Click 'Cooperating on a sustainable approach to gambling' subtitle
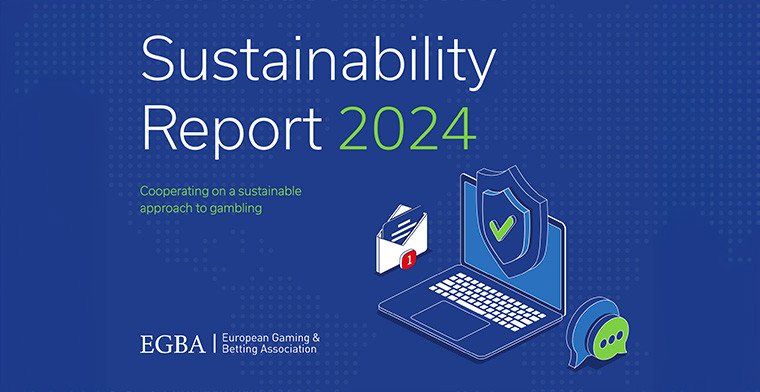Viewport: 760px width, 392px height. [x=221, y=200]
